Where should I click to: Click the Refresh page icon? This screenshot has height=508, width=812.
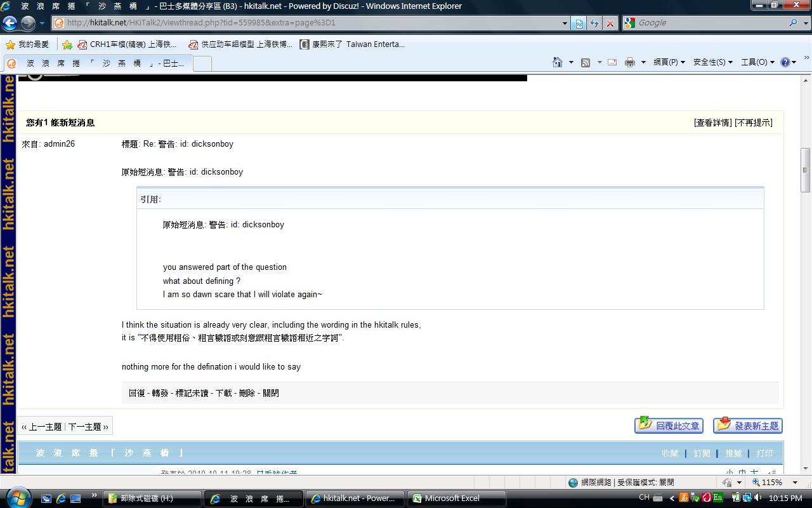coord(594,23)
